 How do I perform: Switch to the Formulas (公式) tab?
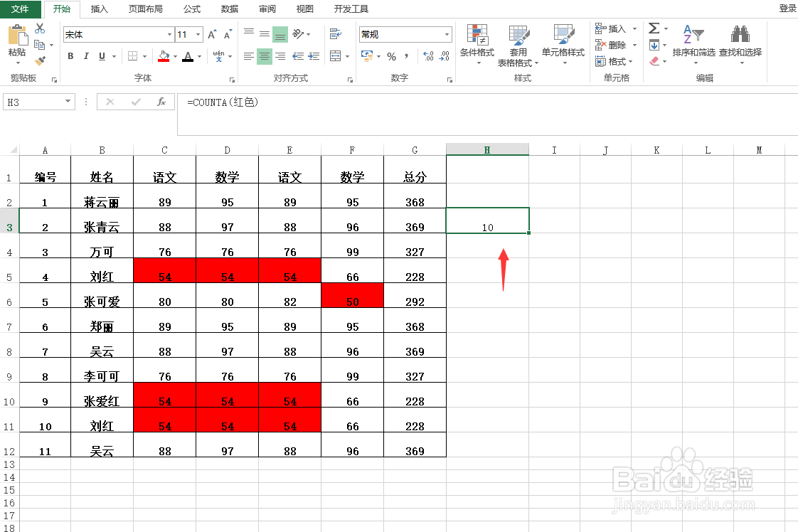point(192,9)
